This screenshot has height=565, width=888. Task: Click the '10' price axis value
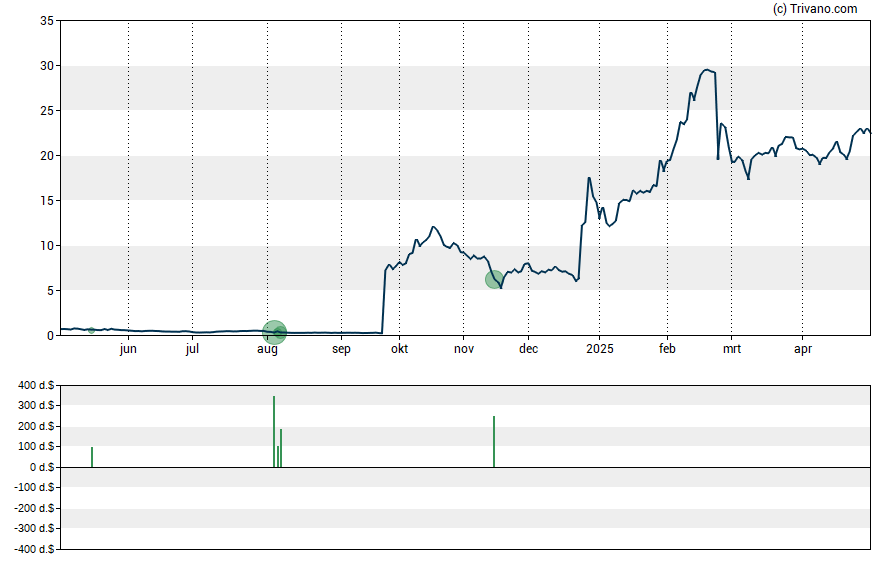[47, 246]
